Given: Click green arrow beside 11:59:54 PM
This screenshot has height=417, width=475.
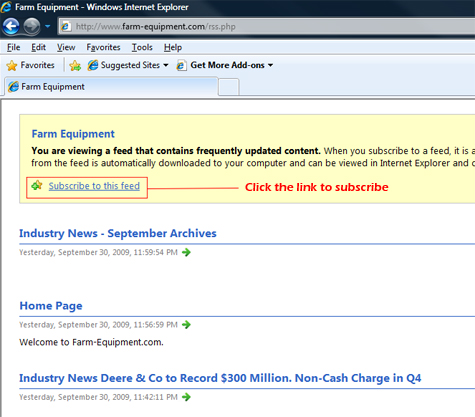Looking at the screenshot, I should (x=186, y=252).
